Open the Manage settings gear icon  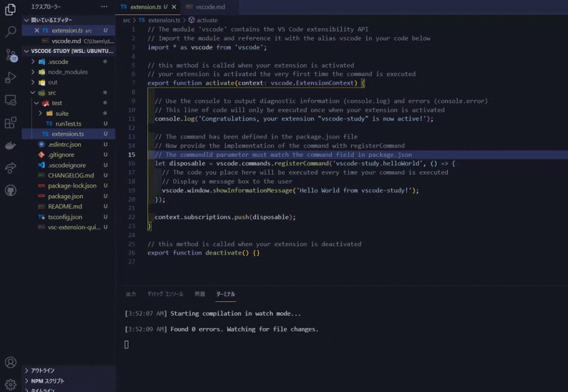click(x=10, y=384)
